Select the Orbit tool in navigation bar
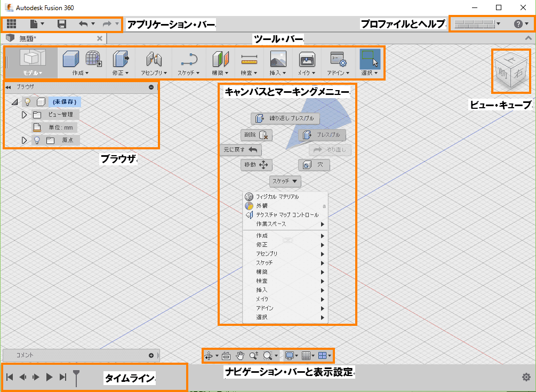 click(x=209, y=355)
